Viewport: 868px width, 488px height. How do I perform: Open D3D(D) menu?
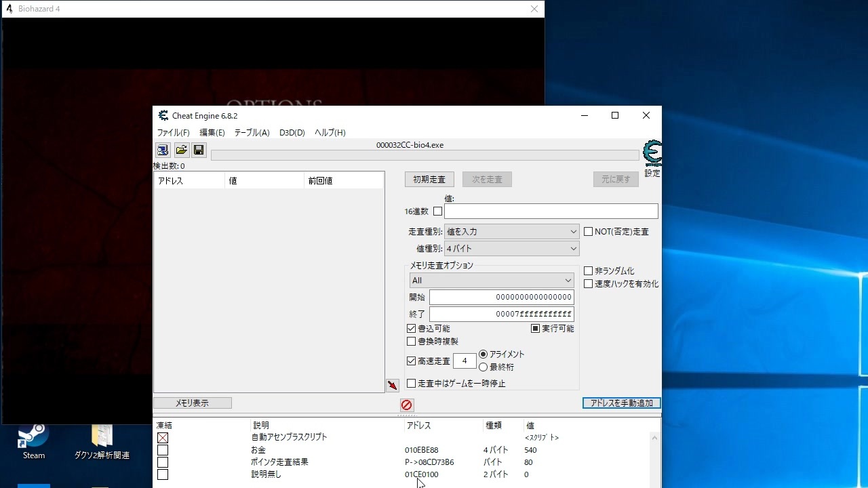tap(292, 133)
